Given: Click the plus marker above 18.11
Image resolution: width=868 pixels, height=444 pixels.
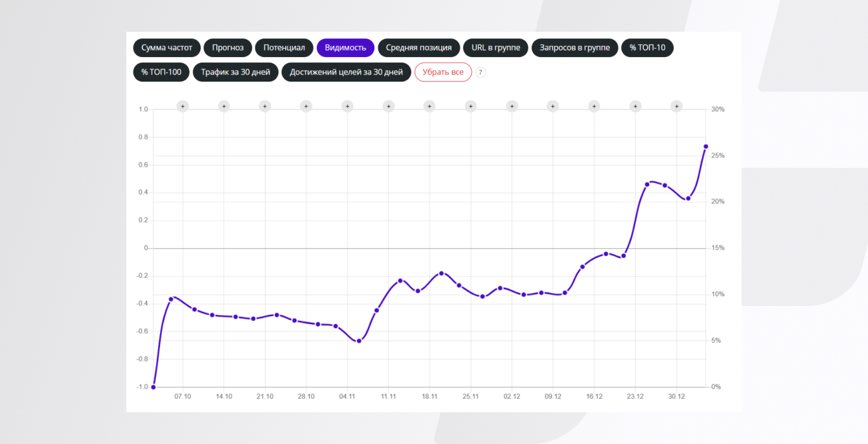Looking at the screenshot, I should coord(429,106).
